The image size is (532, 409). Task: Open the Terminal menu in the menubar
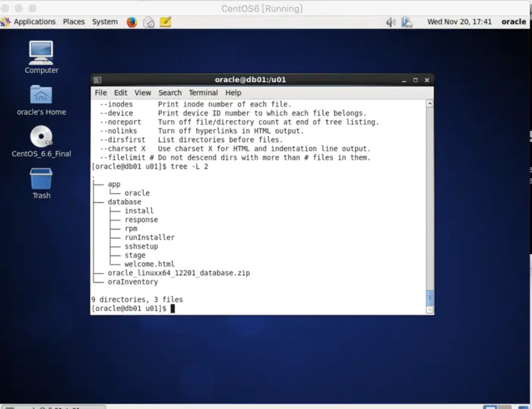[203, 93]
